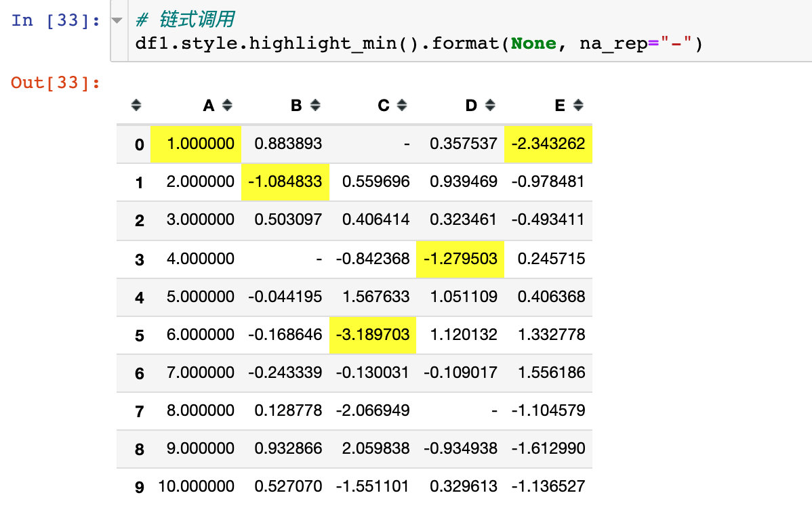Screen dimensions: 812x512
Task: Click cell value -0.978481
Action: [548, 182]
